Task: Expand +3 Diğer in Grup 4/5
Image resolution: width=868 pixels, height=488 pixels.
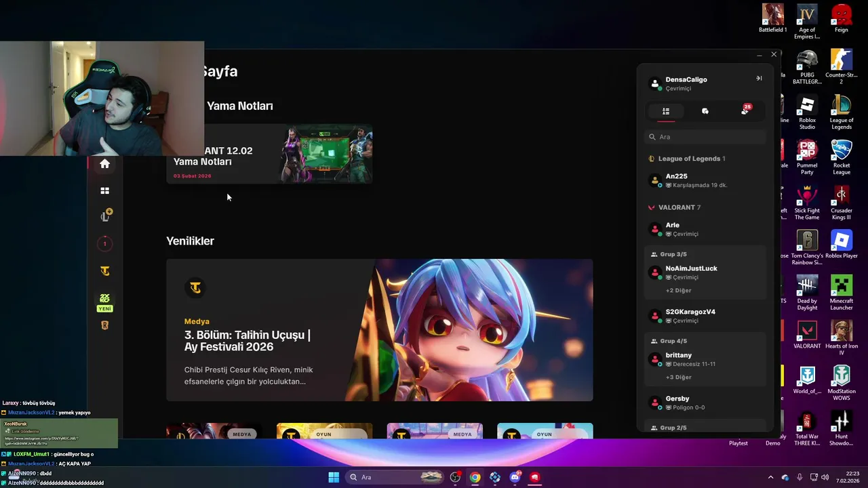Action: [x=678, y=377]
